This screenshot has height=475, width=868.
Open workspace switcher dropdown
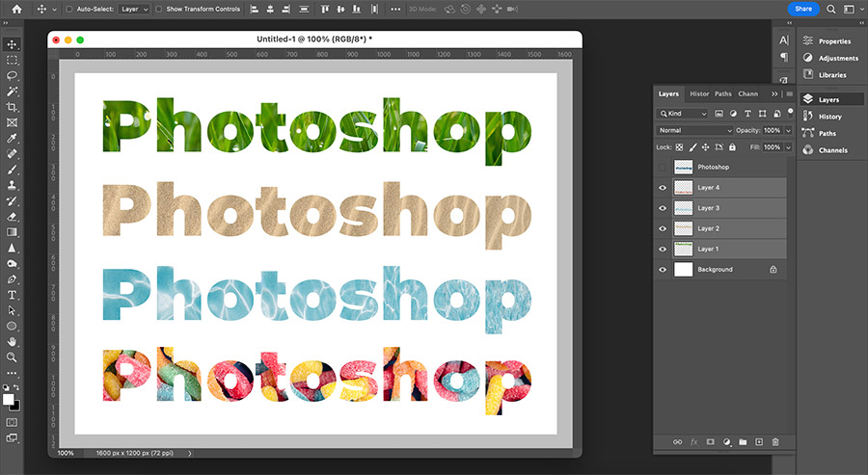click(x=852, y=9)
